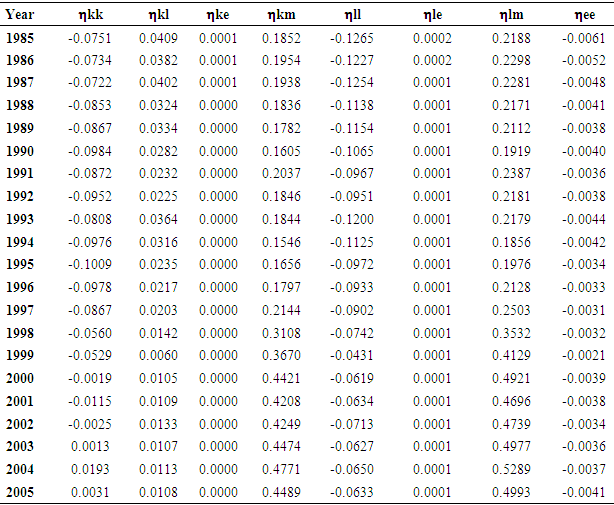This screenshot has width=614, height=505.
Task: Click the ηkm value 0.2037 for 1991
Action: coord(280,174)
